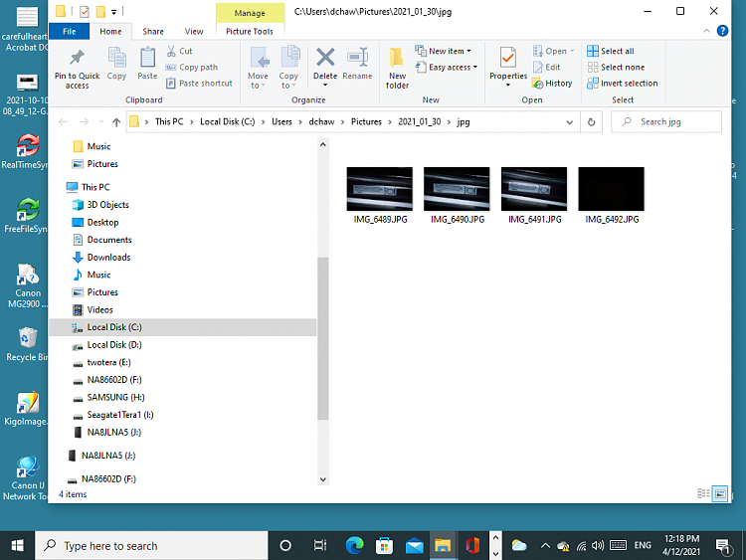Image resolution: width=746 pixels, height=560 pixels.
Task: Open Explorer help question icon
Action: tap(722, 31)
